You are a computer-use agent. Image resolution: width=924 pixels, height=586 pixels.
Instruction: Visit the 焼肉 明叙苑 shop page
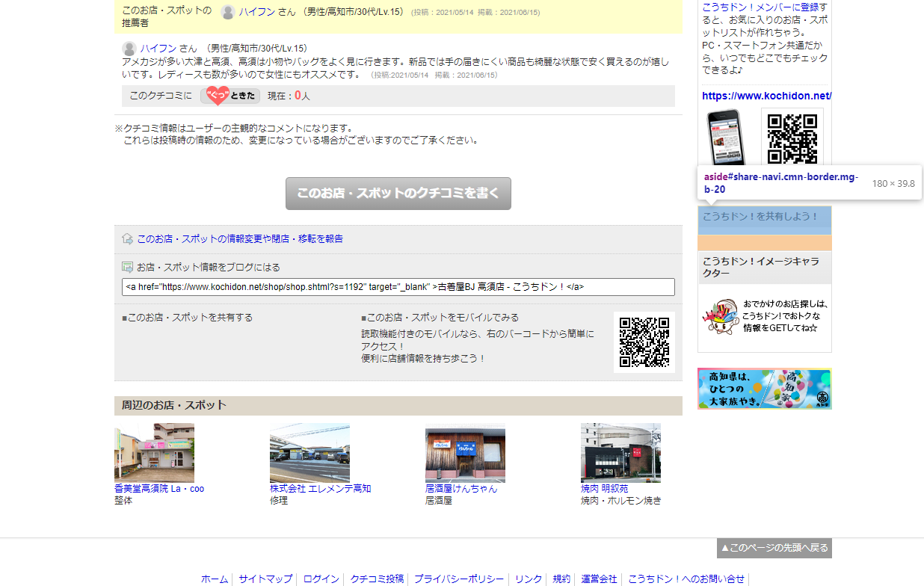(605, 488)
